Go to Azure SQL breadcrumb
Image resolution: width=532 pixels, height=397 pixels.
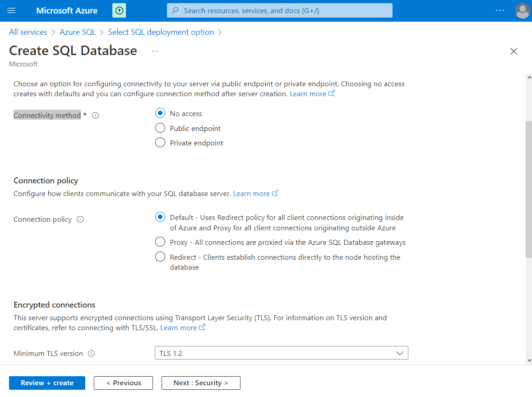[78, 32]
